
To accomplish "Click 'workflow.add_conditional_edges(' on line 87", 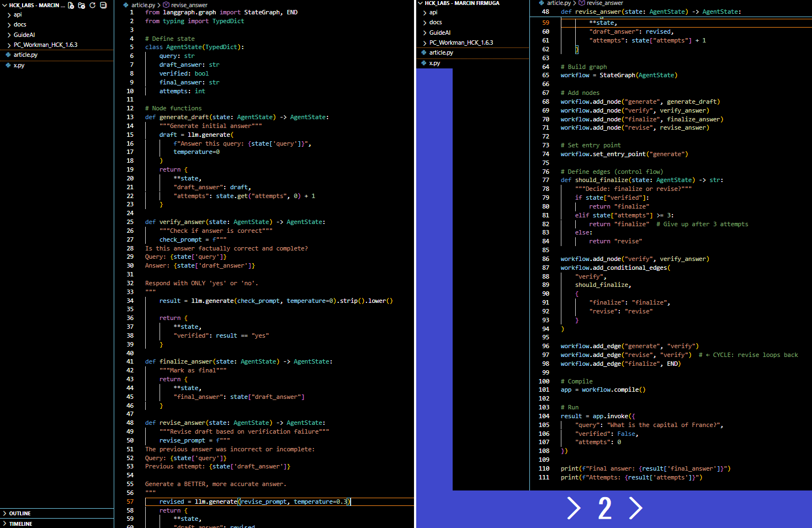I will pyautogui.click(x=615, y=268).
